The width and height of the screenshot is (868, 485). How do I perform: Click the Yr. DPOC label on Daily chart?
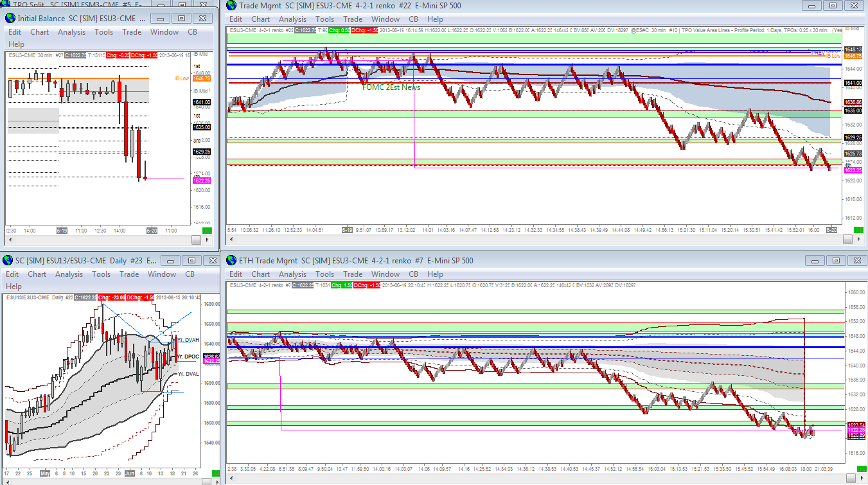(x=188, y=357)
